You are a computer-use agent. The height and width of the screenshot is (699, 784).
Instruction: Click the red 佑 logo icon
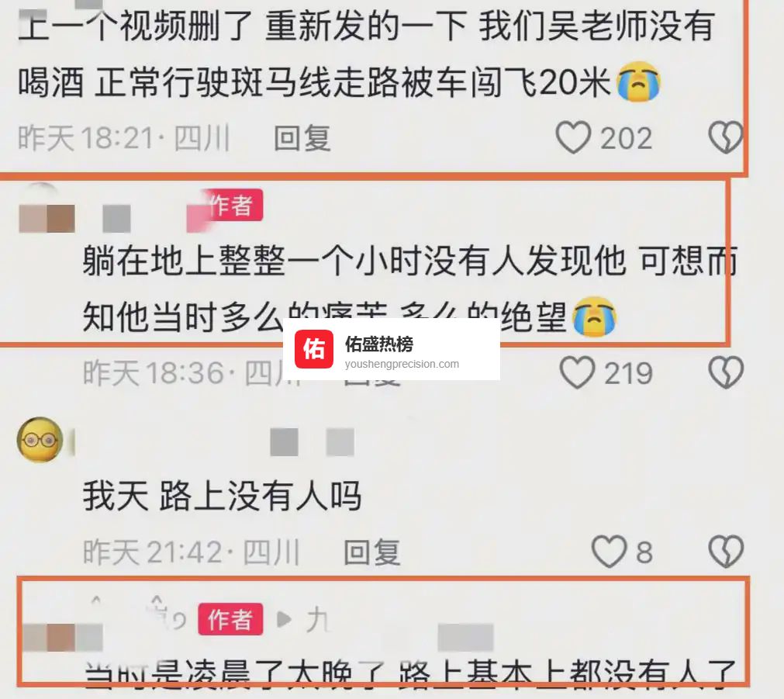click(x=313, y=349)
